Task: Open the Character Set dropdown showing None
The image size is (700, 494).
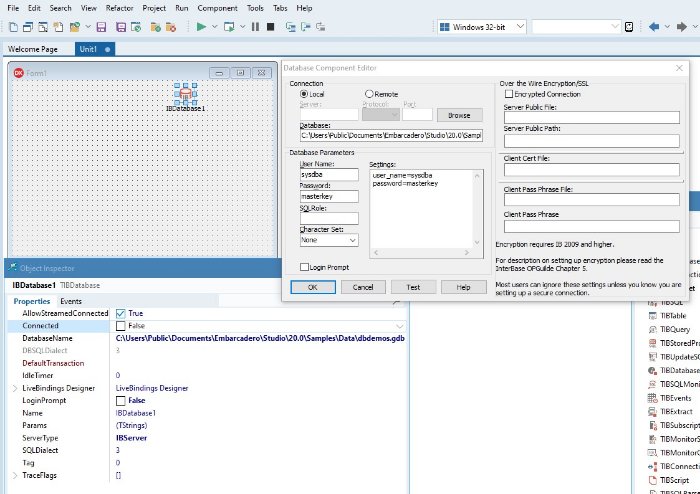Action: (352, 240)
